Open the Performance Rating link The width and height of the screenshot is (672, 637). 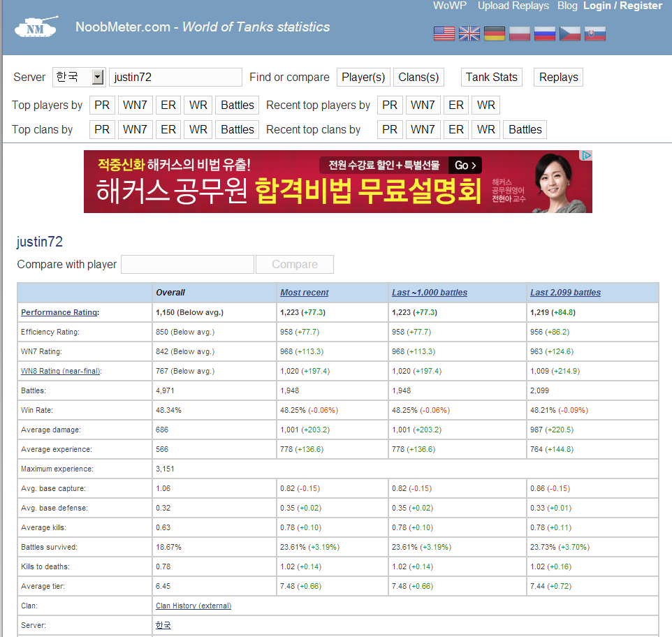coord(59,312)
